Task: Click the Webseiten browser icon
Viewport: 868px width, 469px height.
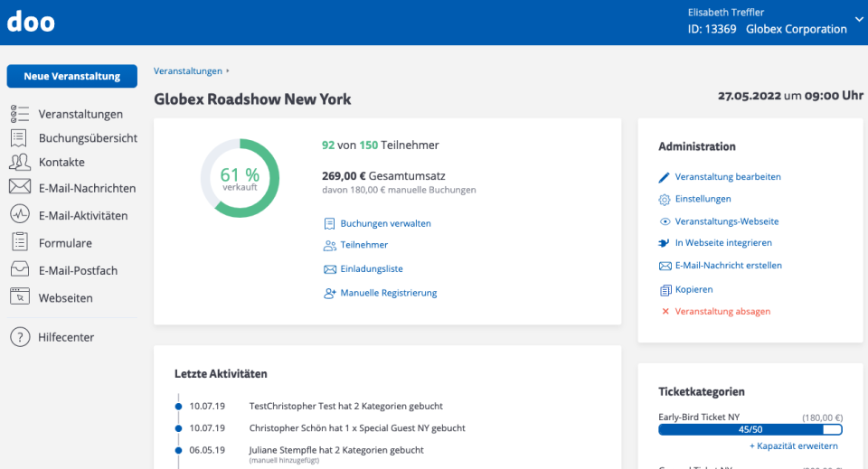Action: click(20, 297)
